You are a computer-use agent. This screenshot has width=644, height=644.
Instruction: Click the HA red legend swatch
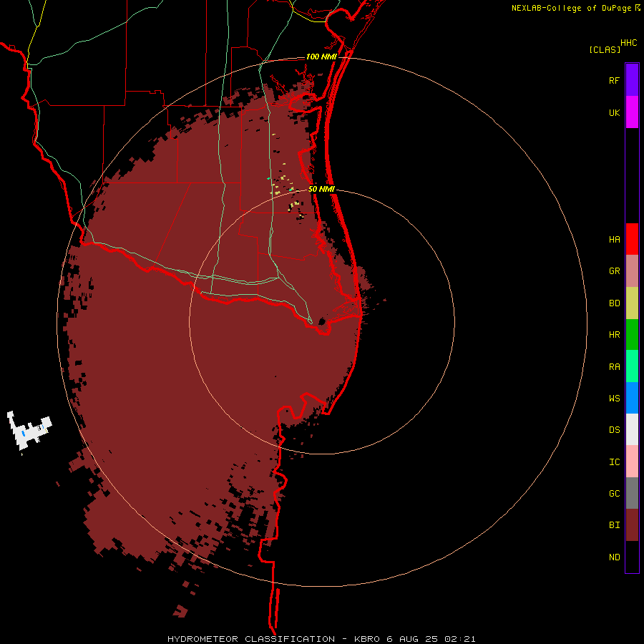point(632,239)
